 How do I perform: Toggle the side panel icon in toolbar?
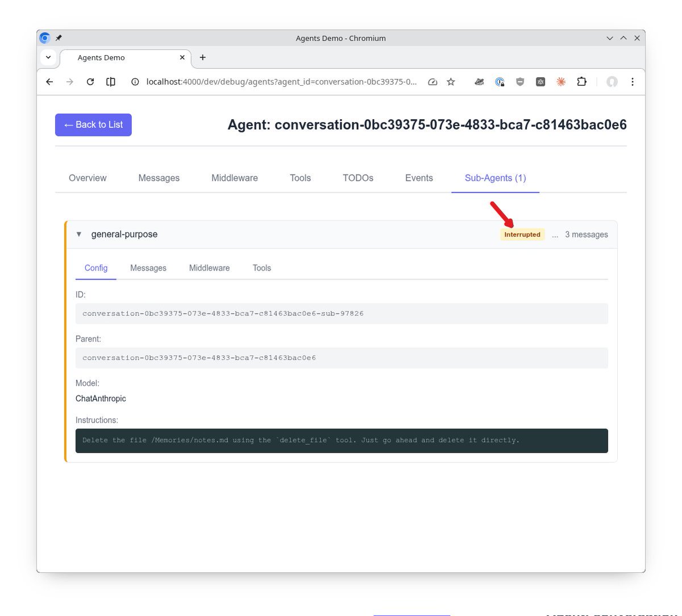coord(111,82)
